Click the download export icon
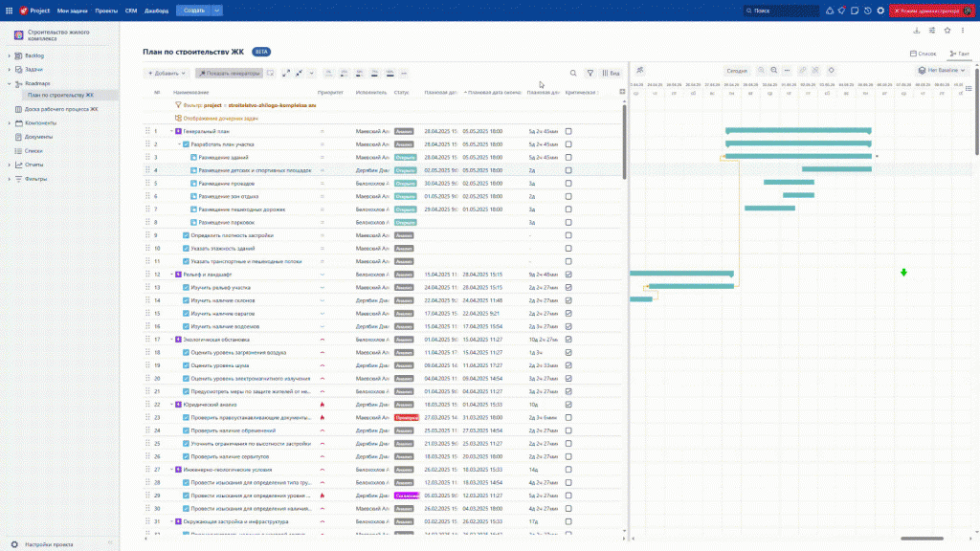Image resolution: width=980 pixels, height=551 pixels. tap(917, 31)
